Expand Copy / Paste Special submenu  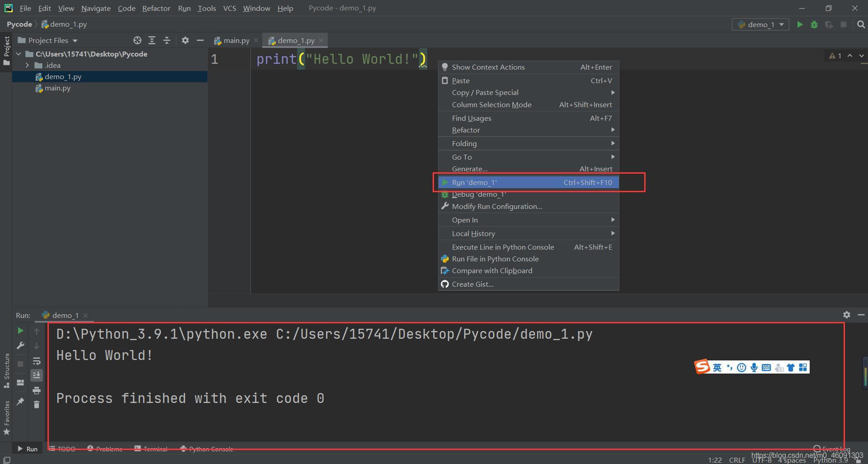coord(528,92)
